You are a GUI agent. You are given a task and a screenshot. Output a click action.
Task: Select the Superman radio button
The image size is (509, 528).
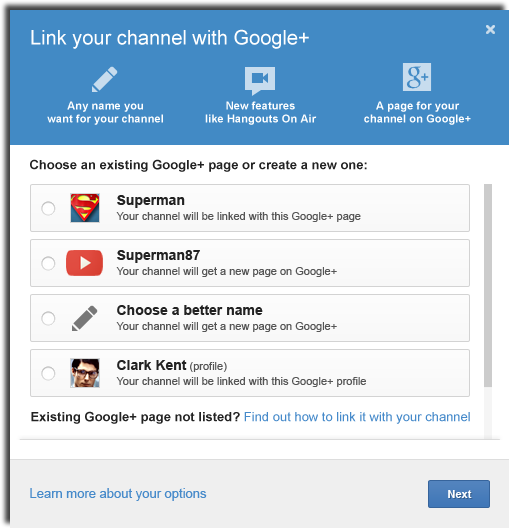point(48,208)
